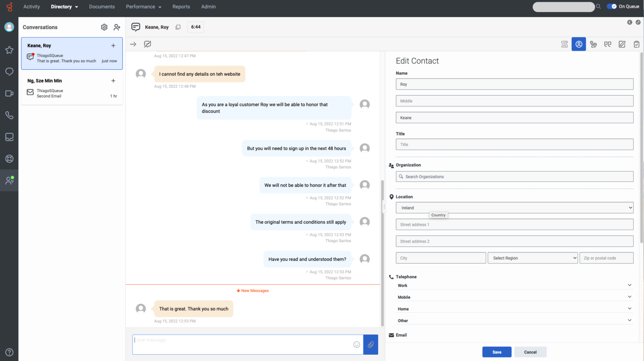Open the Phone calls icon in sidebar
The image size is (644, 361).
point(9,115)
